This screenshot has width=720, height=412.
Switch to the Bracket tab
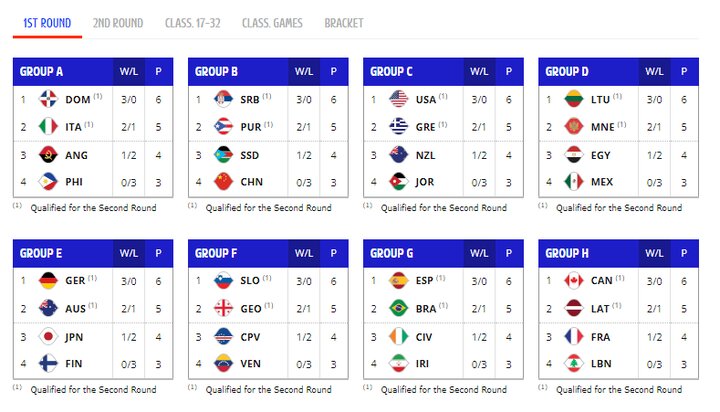tap(344, 23)
